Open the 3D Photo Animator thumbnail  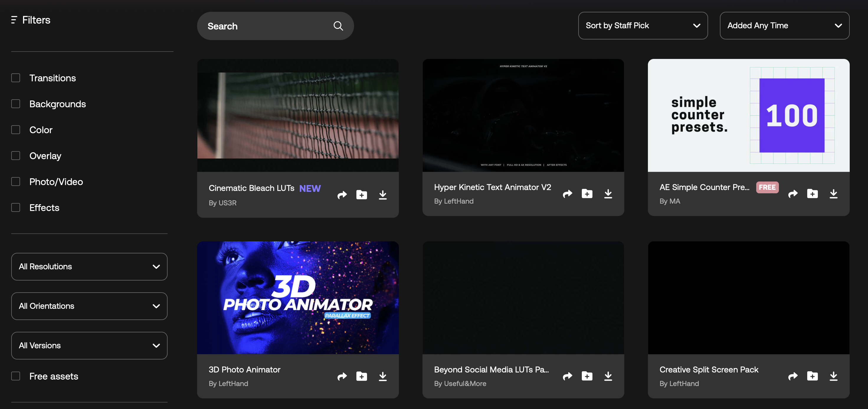coord(298,298)
